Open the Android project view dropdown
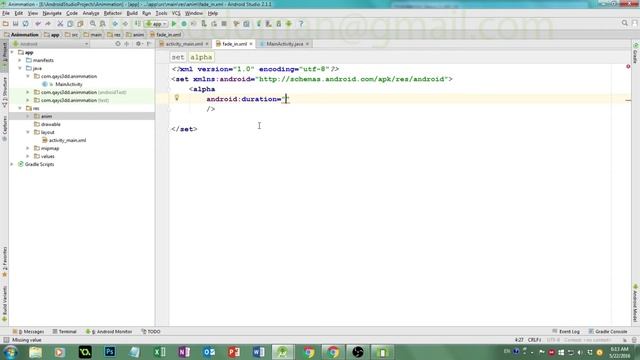Viewport: 640px width, 360px height. [51, 44]
